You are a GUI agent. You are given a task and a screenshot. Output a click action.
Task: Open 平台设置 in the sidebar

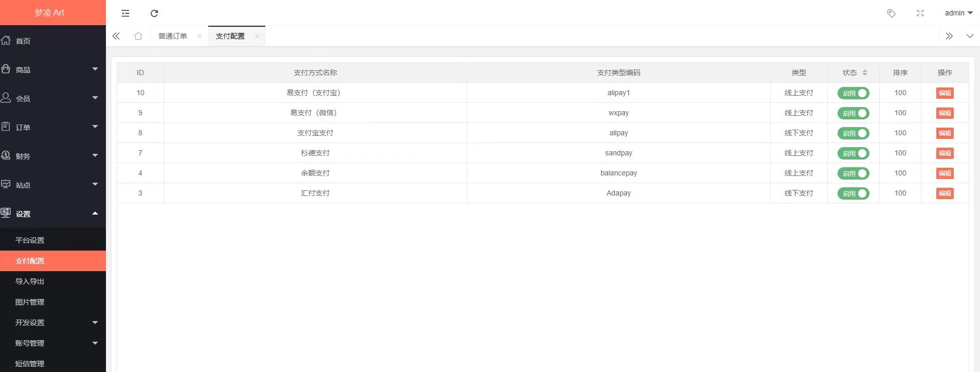pyautogui.click(x=30, y=240)
